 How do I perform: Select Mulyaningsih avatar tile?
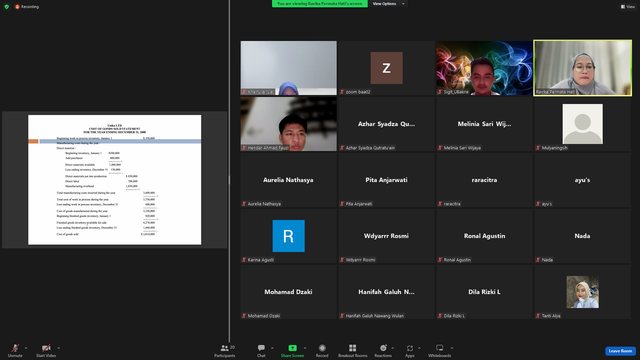click(x=582, y=124)
